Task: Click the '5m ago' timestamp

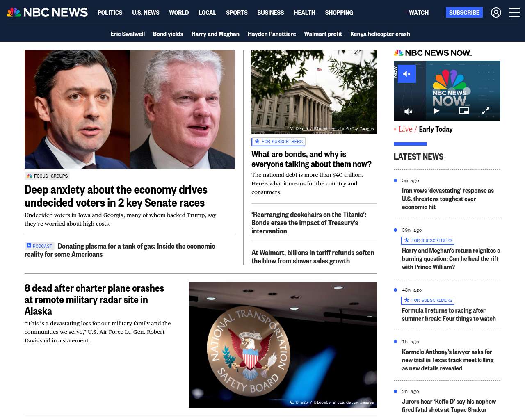Action: click(411, 180)
